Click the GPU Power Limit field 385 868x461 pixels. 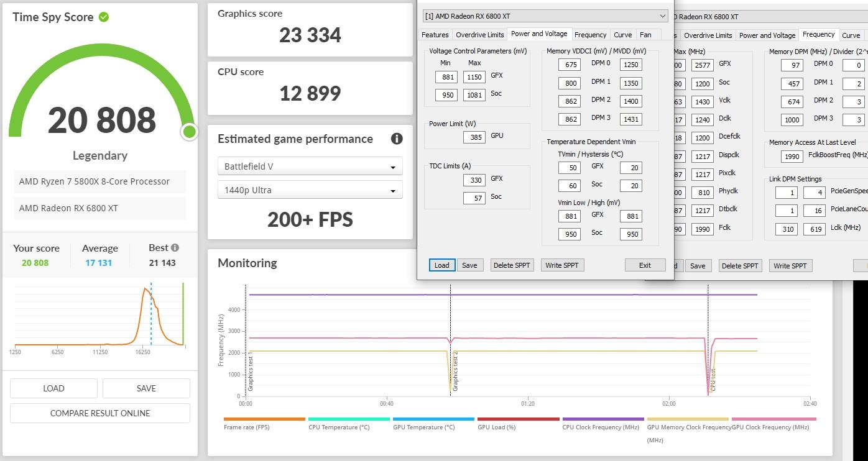474,137
